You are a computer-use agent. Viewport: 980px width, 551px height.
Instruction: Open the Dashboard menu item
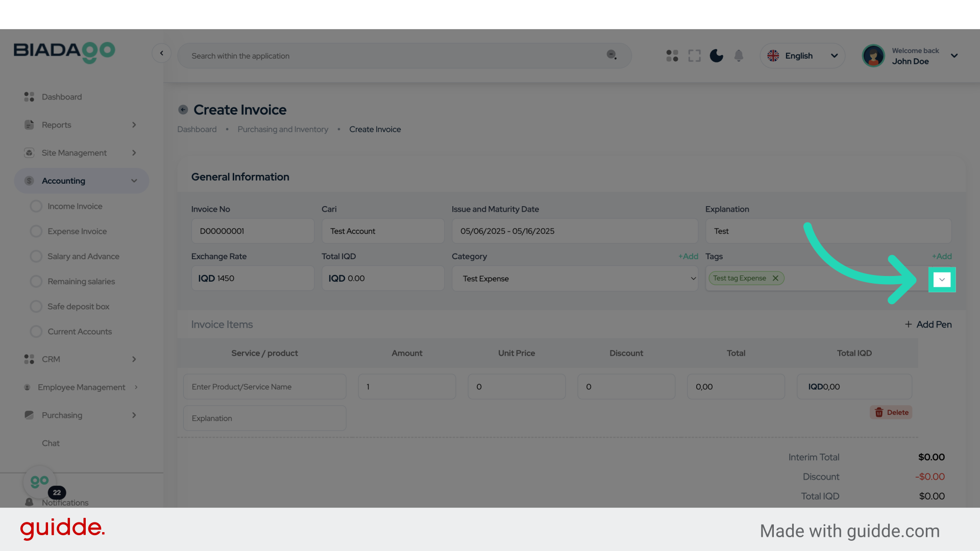tap(61, 97)
